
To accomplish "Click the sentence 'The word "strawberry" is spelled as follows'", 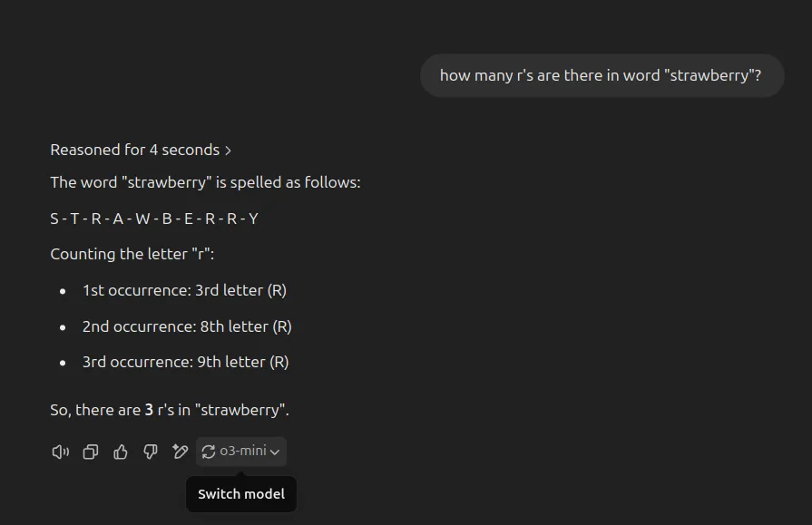I will (x=205, y=182).
